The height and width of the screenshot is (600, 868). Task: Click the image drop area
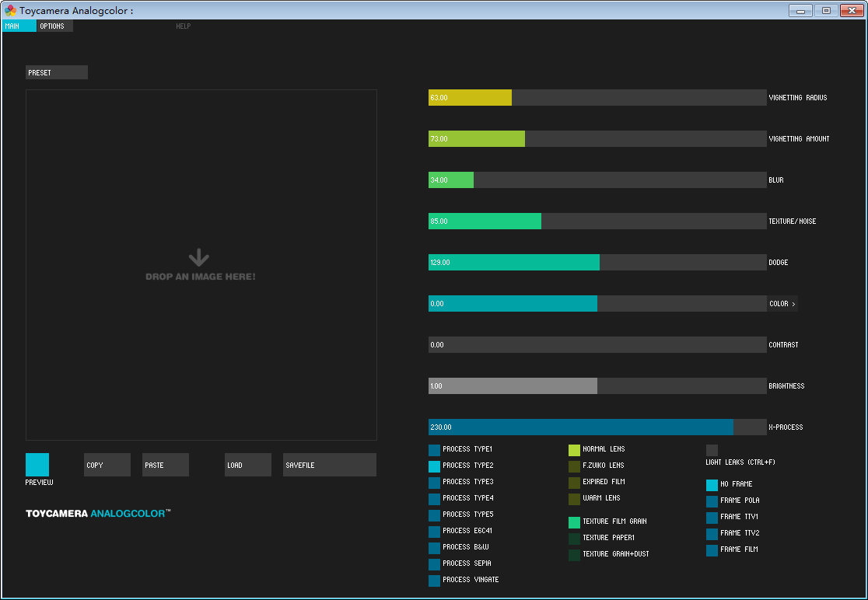[201, 265]
